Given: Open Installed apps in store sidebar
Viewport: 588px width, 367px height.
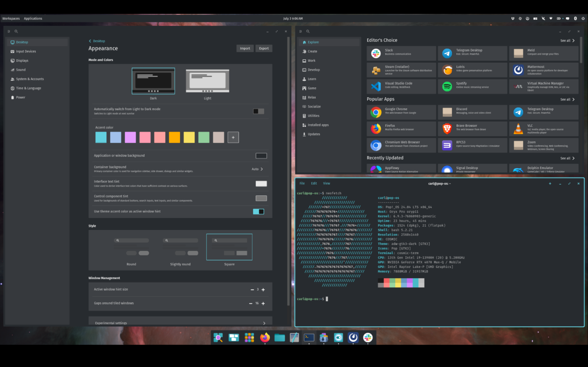Looking at the screenshot, I should click(318, 125).
